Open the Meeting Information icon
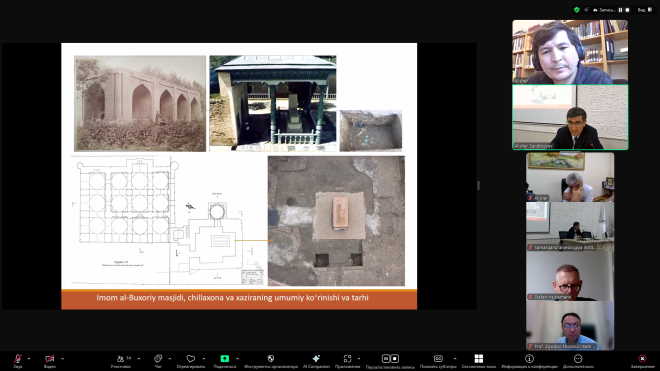Screen dimensions: 660x371 (529, 359)
